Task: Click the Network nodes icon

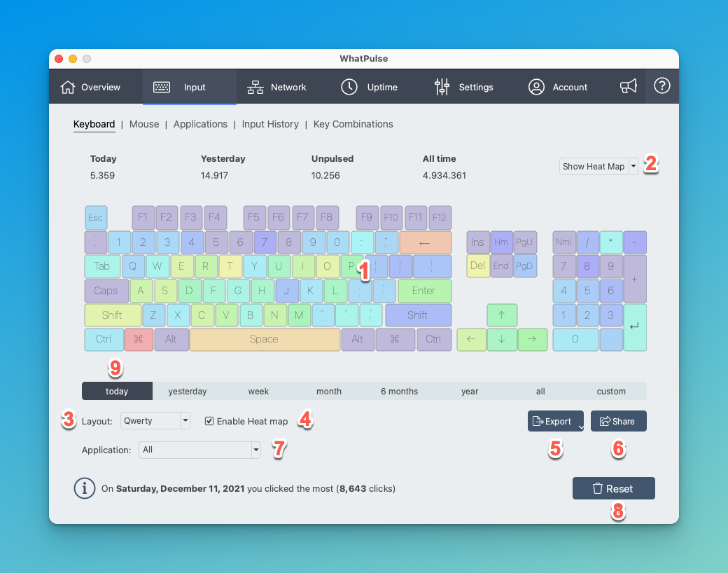Action: (x=255, y=87)
